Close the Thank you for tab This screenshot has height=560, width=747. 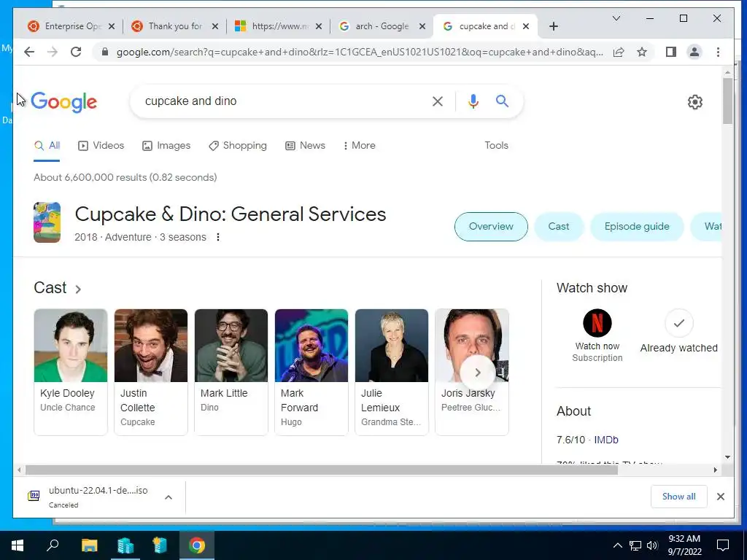pos(215,26)
